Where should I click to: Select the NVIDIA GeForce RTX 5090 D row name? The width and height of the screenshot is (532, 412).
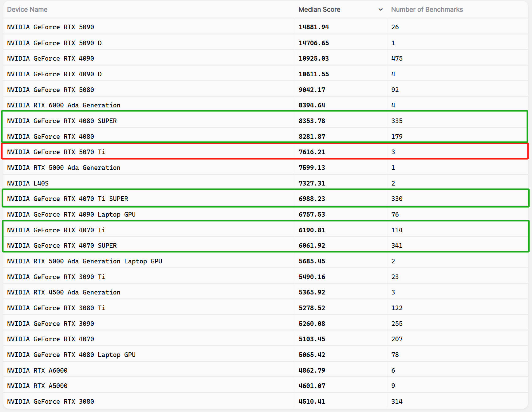[54, 43]
